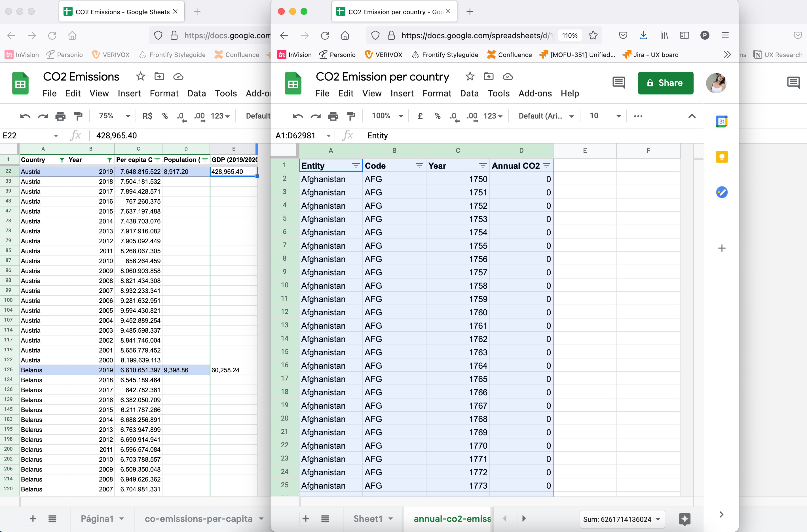Switch to annual-co2-emiss sheet tab
The image size is (807, 532).
pos(452,519)
